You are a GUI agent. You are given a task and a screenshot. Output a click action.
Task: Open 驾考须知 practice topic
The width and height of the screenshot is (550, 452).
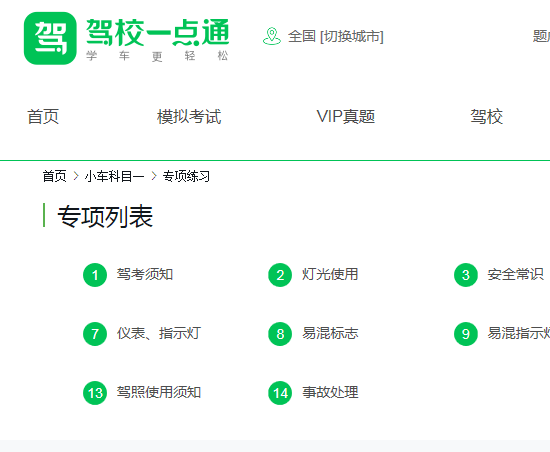[x=145, y=274]
